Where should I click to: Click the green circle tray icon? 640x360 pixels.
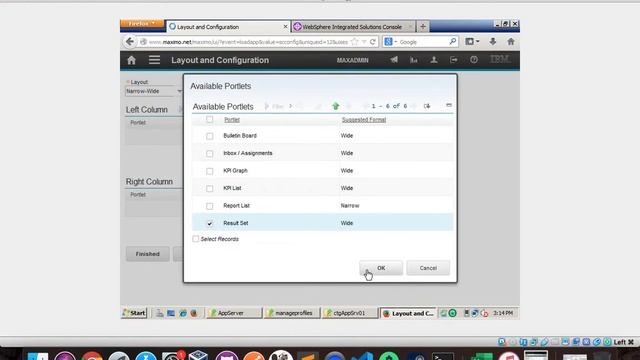[453, 313]
